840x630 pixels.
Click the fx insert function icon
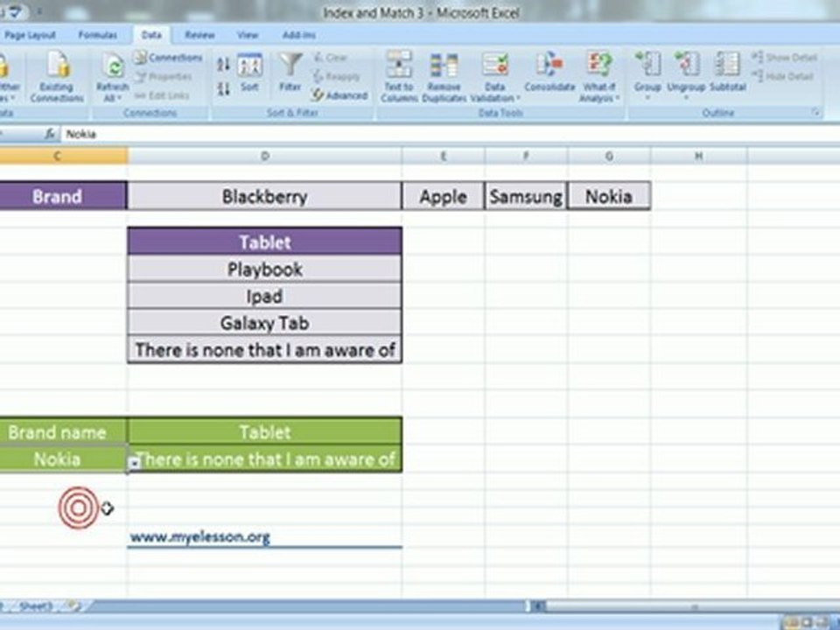pos(50,134)
